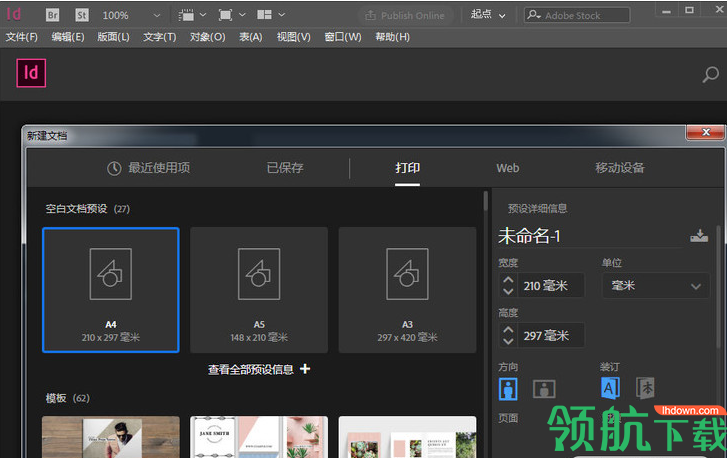Open the 单位 毫米 units dropdown
Screen dimensions: 727x458
[656, 286]
